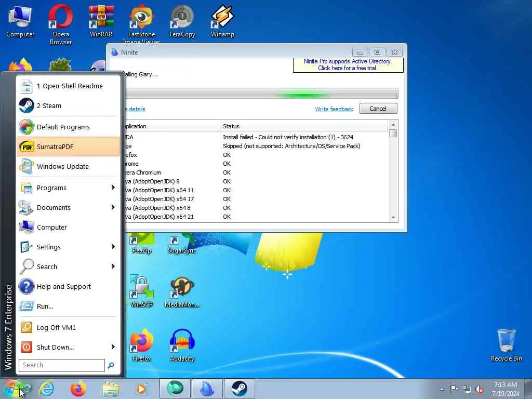Open PeaZip desktop shortcut
532x399 pixels.
[142, 244]
